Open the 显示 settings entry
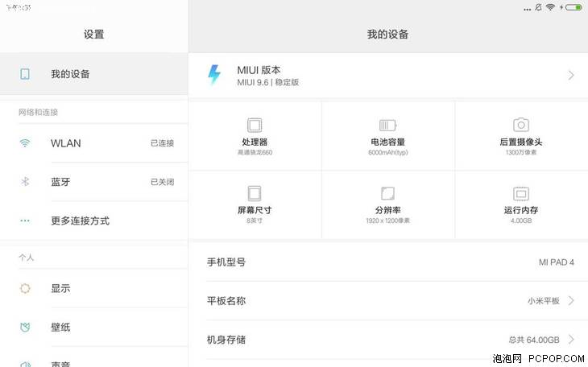The height and width of the screenshot is (367, 588). (93, 288)
